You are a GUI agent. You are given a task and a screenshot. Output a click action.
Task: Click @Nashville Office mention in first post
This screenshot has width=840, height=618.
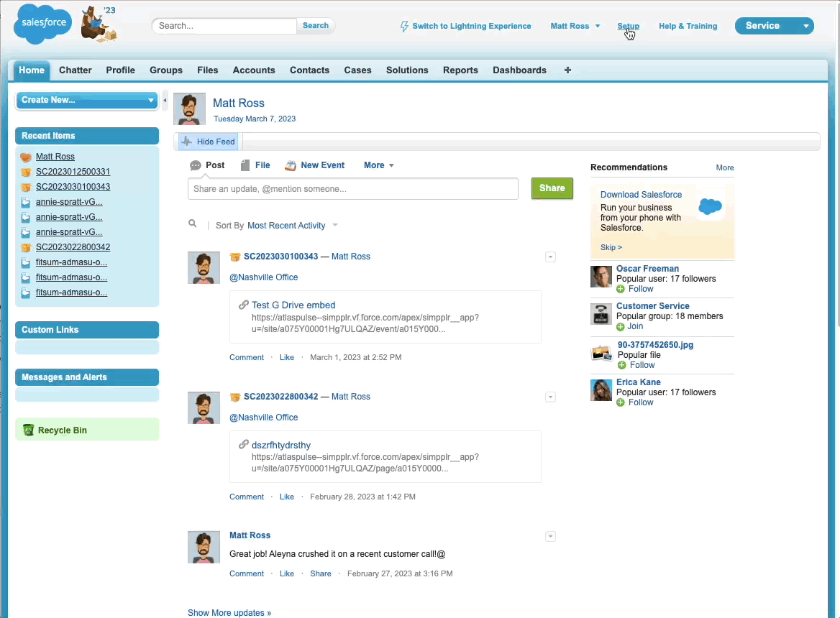(263, 277)
